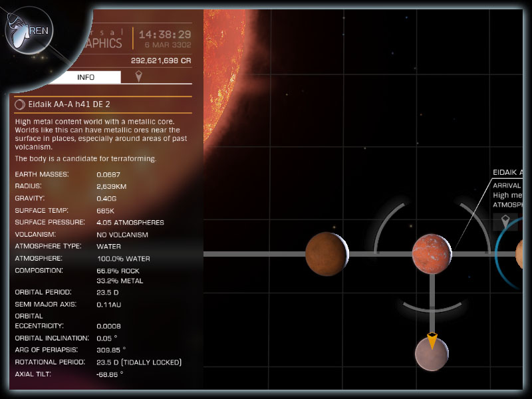Viewport: 532px width, 399px height.
Task: Click the gravity value 0.40G
Action: point(106,198)
